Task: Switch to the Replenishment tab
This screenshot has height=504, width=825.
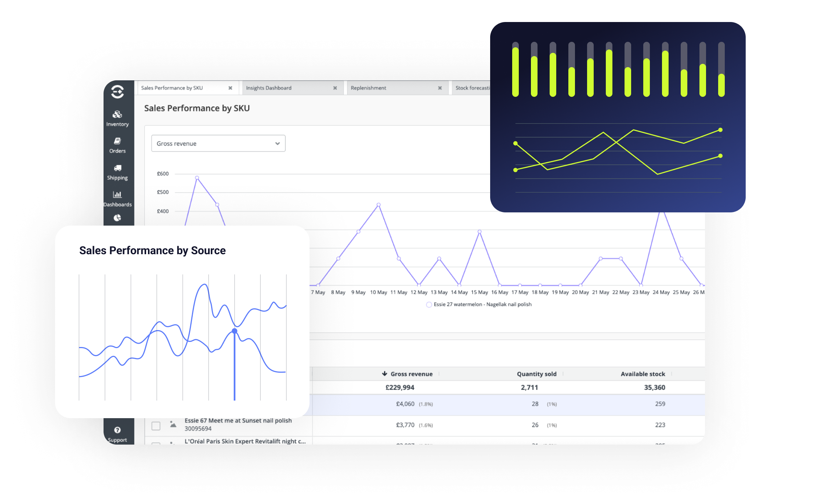Action: pos(368,88)
